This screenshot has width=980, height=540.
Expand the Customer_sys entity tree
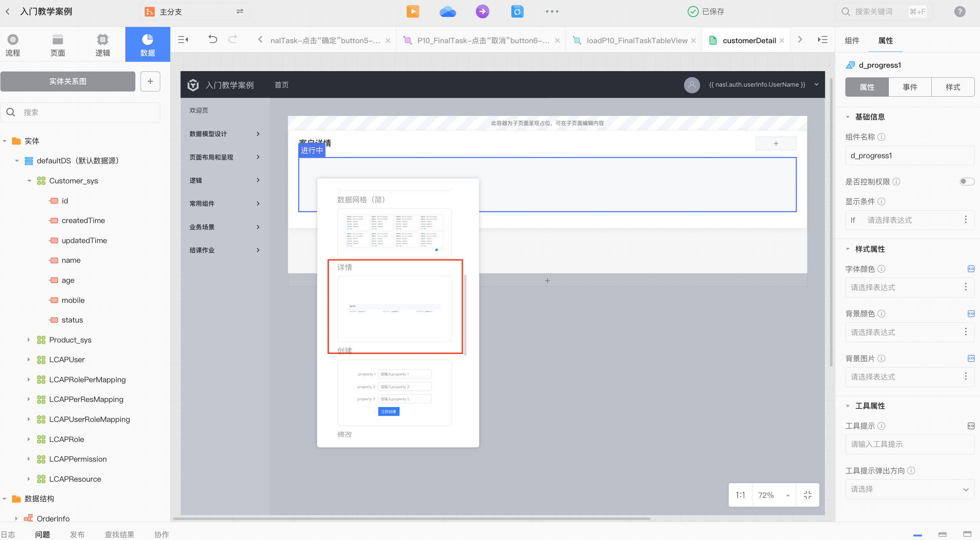click(28, 180)
